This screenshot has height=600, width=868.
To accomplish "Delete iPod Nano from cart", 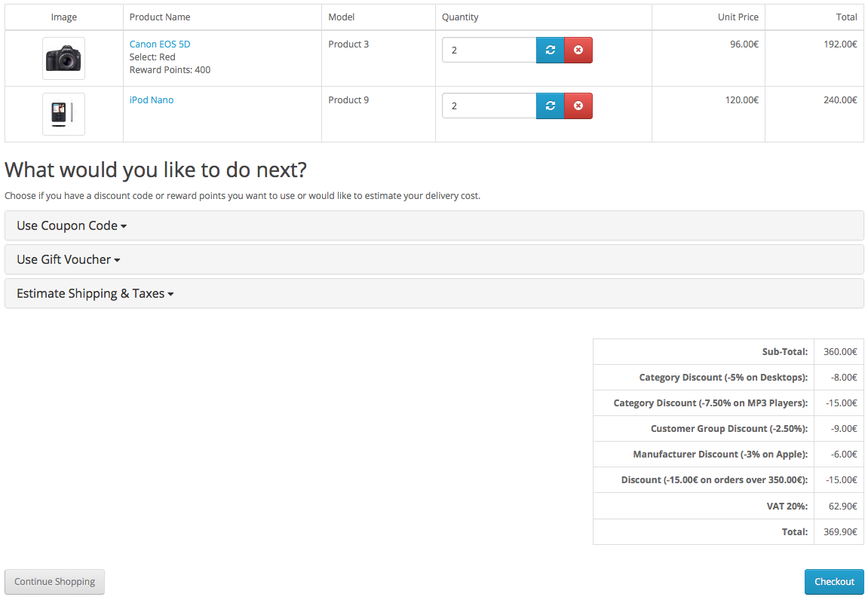I will click(578, 106).
